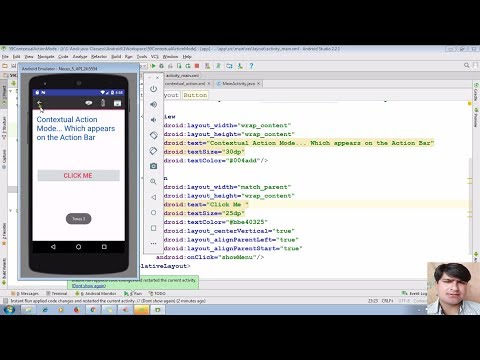Start debugging with the bug icon
Screen dimensions: 480x360
click(x=162, y=66)
